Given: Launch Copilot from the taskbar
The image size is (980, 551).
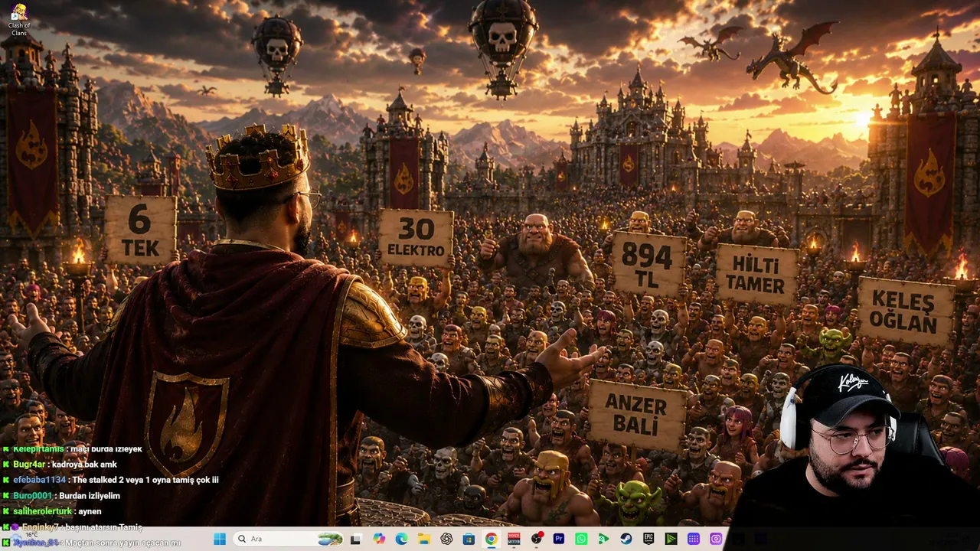Looking at the screenshot, I should 379,539.
